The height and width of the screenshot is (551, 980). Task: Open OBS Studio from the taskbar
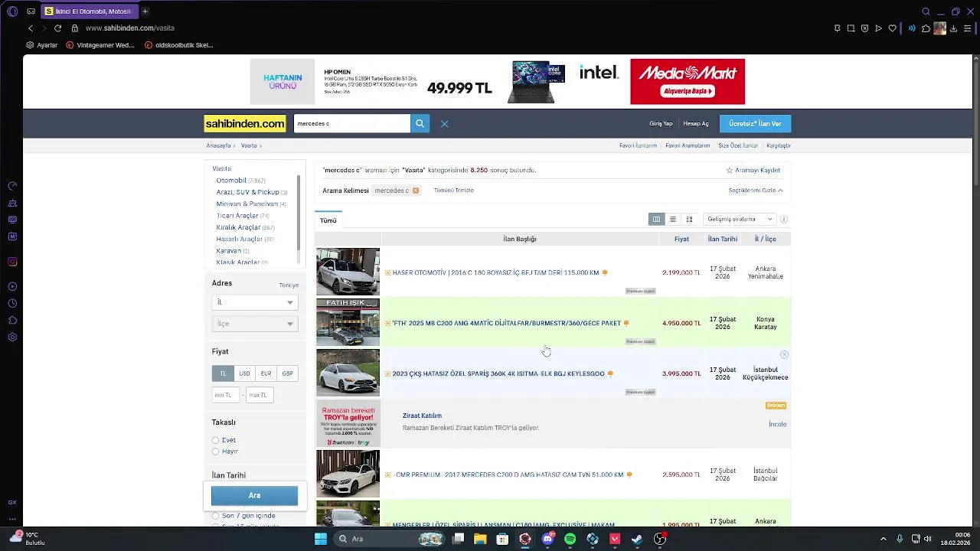pyautogui.click(x=660, y=539)
